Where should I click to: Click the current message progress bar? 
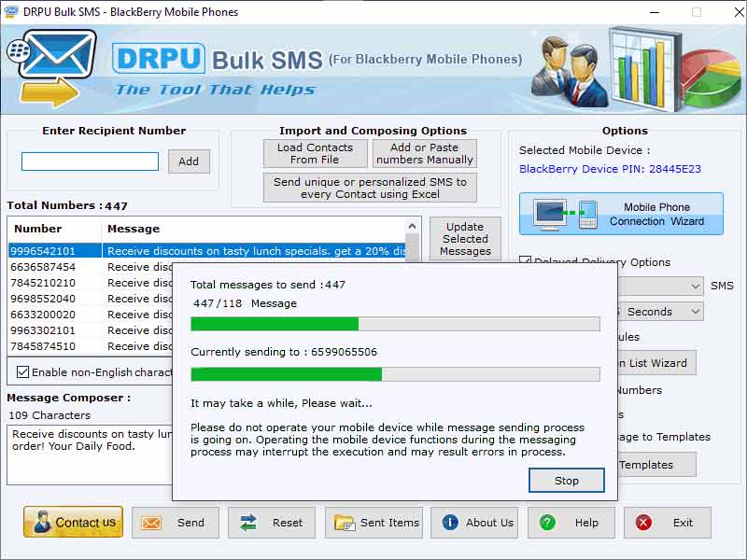[x=396, y=373]
